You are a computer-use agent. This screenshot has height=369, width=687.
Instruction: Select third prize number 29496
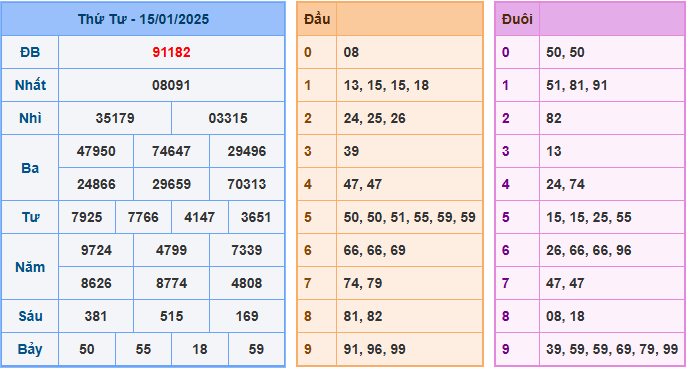click(247, 151)
